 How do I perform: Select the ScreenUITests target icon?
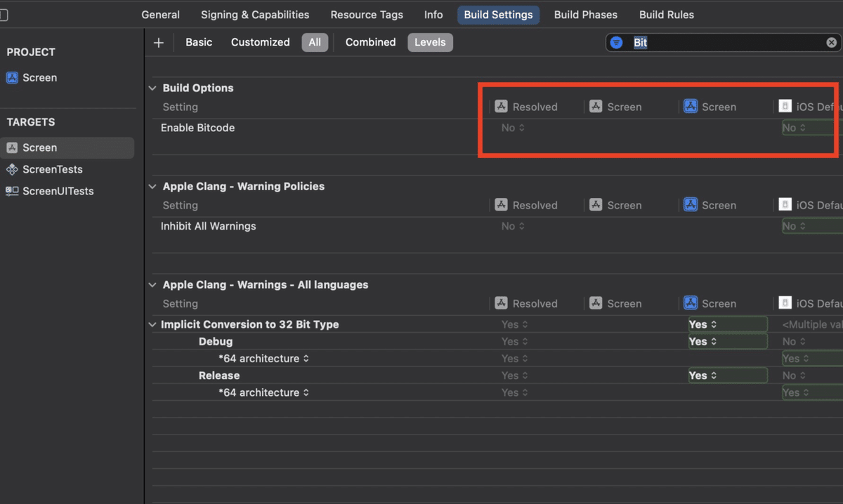point(12,191)
